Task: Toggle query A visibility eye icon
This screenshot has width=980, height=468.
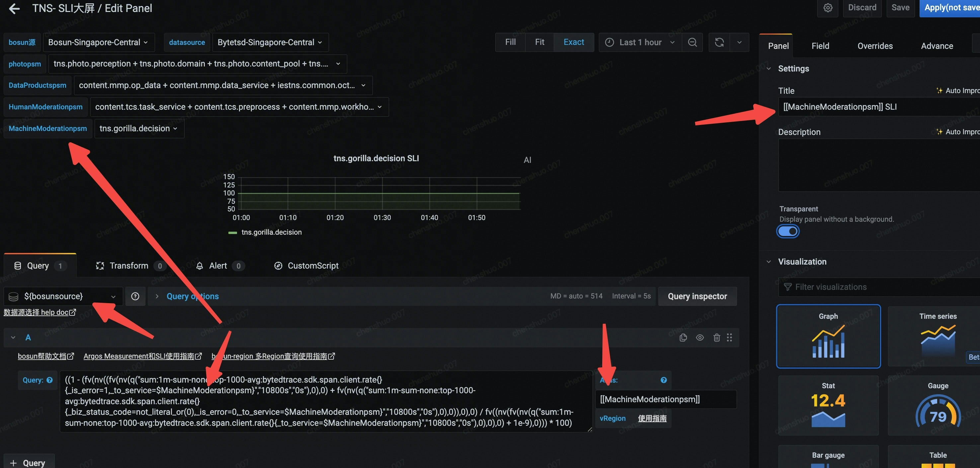Action: (x=699, y=337)
